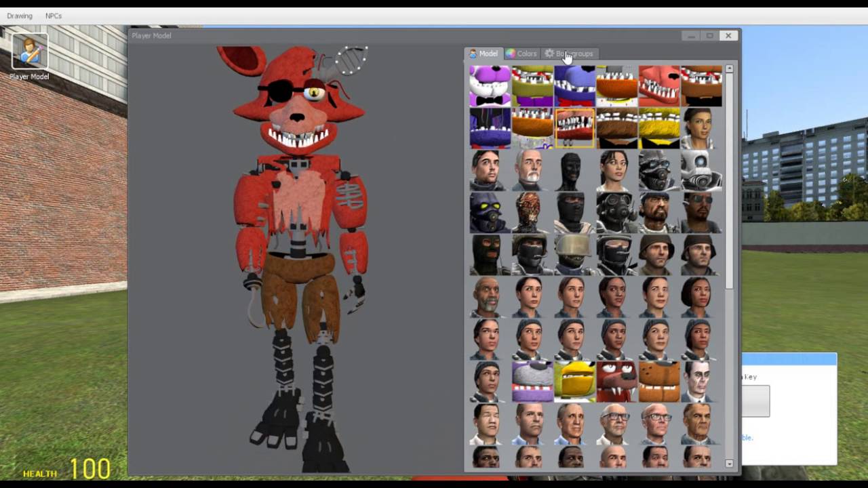Select the white one-eyed Combine soldier model

[x=701, y=170]
